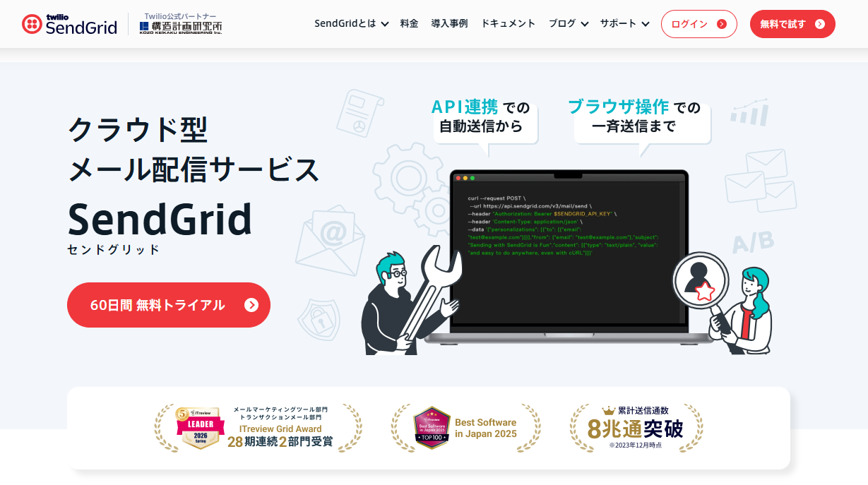
Task: Click the arrow icon in ログイン button
Action: coord(721,24)
